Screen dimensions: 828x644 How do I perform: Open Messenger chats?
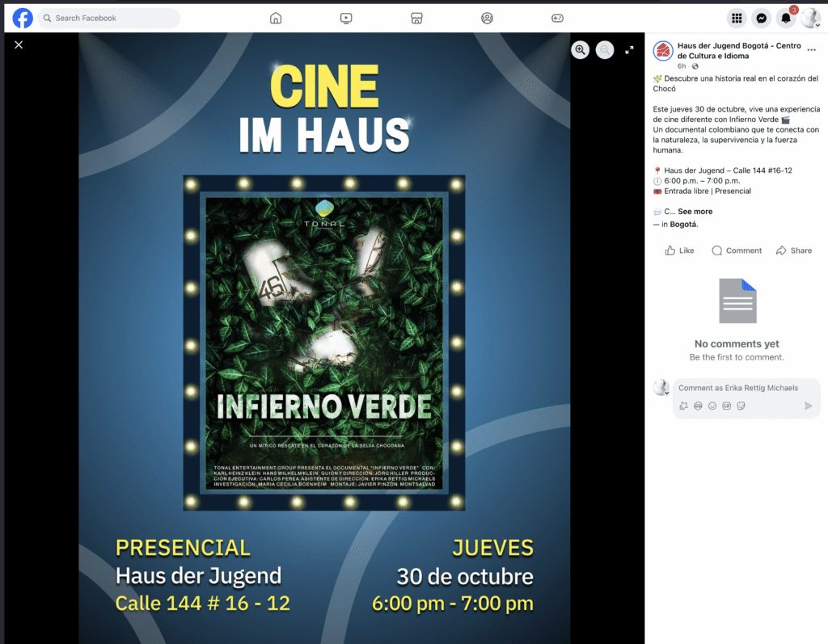coord(761,18)
